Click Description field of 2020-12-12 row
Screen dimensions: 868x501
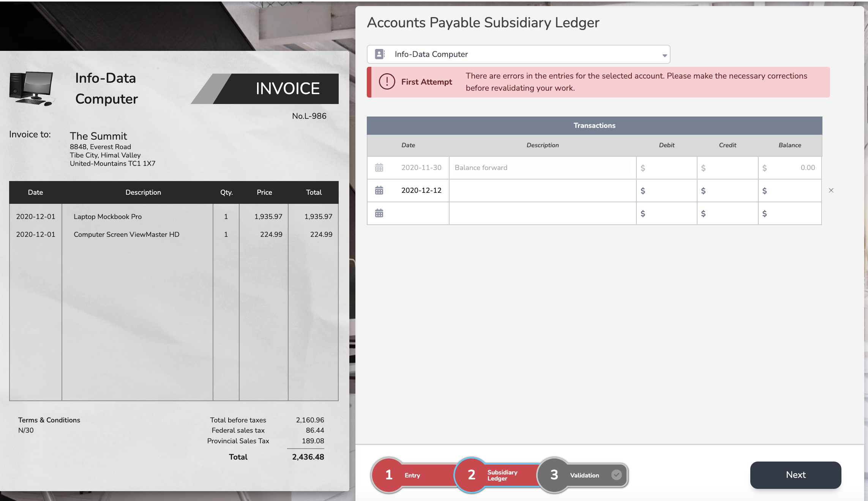542,191
